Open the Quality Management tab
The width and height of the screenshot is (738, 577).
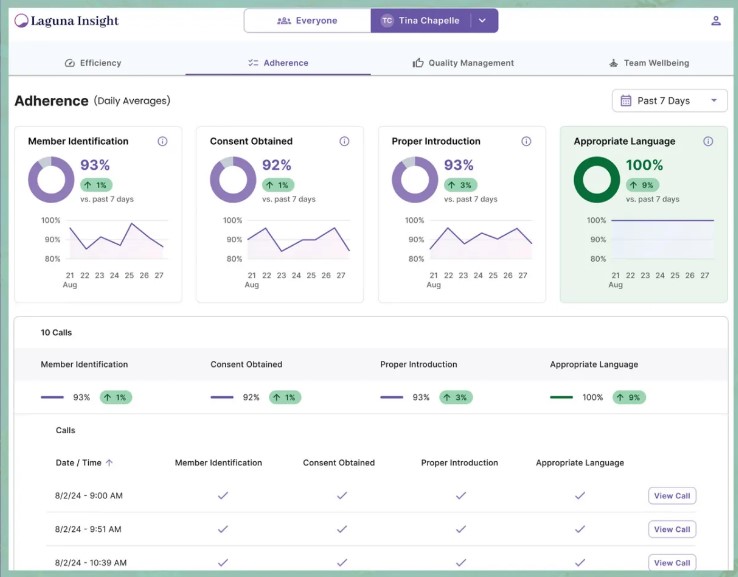(x=463, y=63)
